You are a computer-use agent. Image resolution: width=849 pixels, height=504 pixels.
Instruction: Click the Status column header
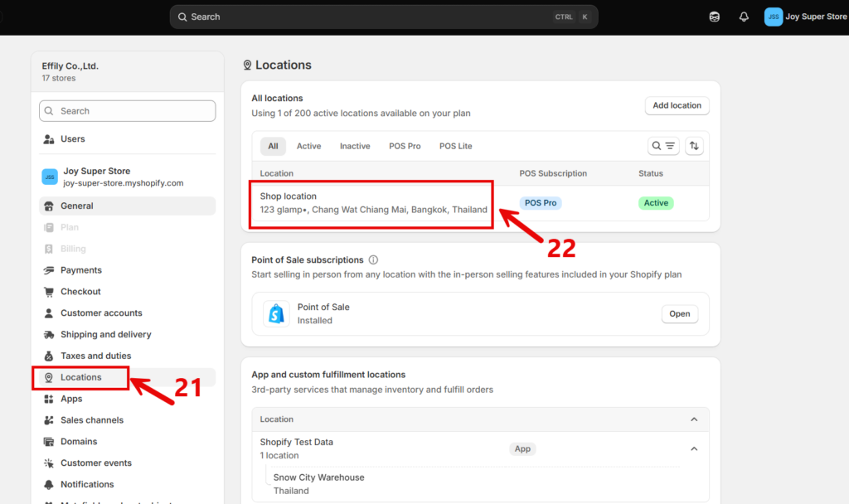[651, 173]
